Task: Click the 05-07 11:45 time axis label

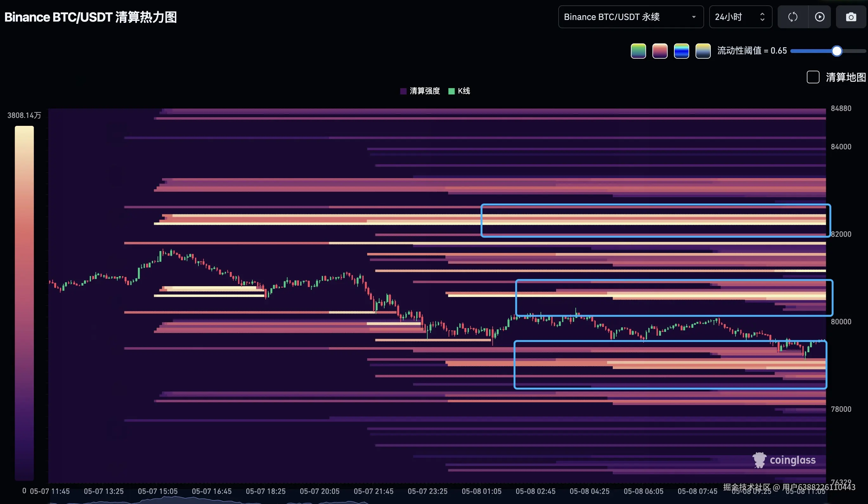Action: 50,491
